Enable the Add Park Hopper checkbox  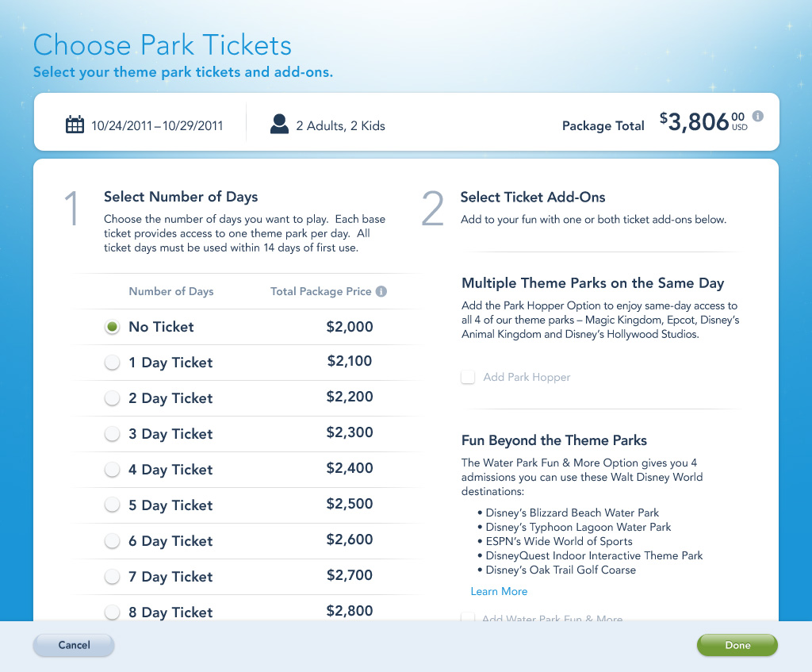469,378
